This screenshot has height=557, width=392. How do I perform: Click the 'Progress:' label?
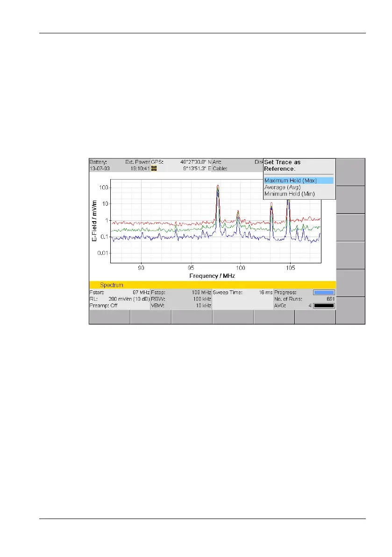tap(285, 293)
